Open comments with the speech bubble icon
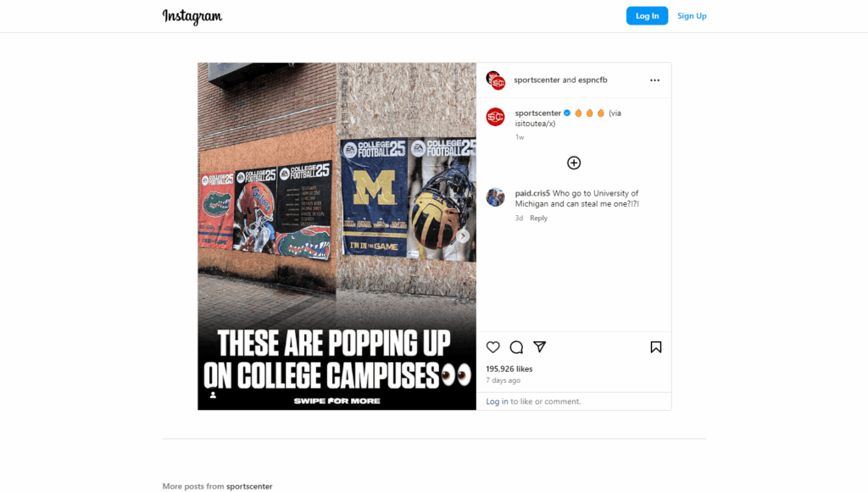Viewport: 868px width, 492px height. click(516, 346)
